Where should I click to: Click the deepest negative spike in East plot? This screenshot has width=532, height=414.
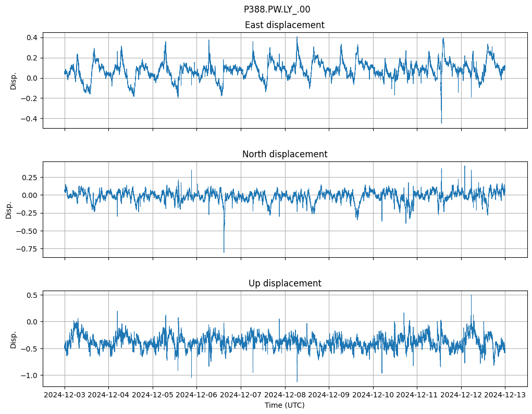pyautogui.click(x=441, y=122)
